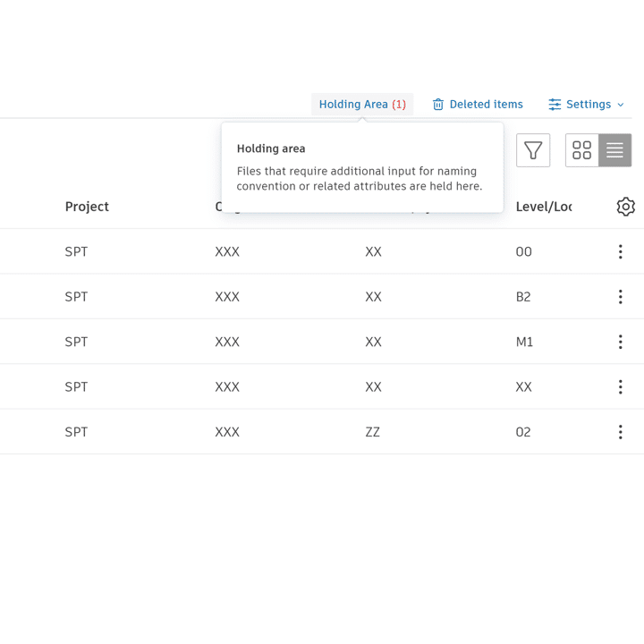Expand the Settings dropdown chevron

point(621,105)
